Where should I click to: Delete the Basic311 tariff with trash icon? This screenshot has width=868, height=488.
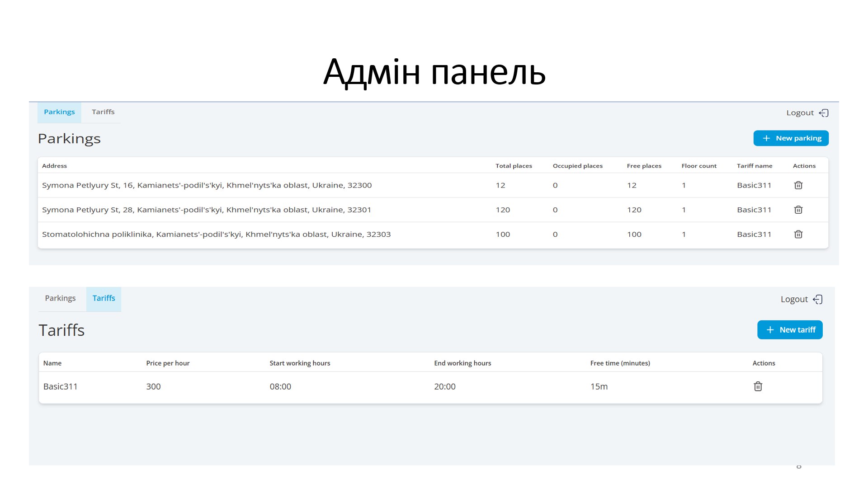coord(758,386)
